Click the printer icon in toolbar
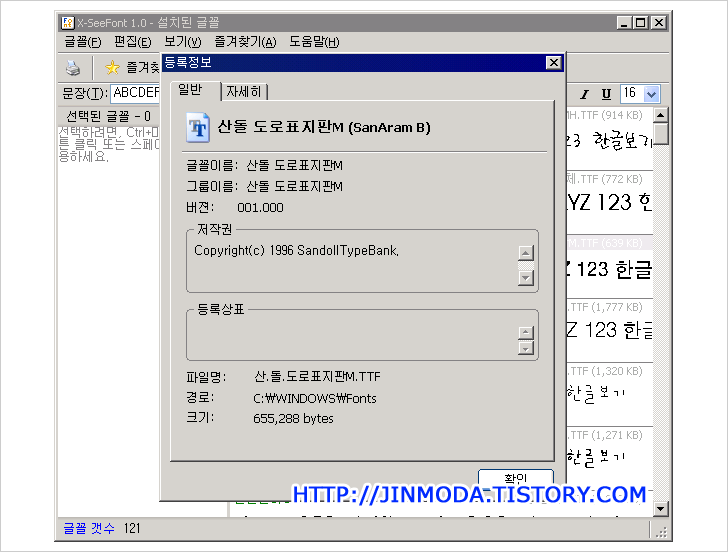728x552 pixels. pos(73,68)
